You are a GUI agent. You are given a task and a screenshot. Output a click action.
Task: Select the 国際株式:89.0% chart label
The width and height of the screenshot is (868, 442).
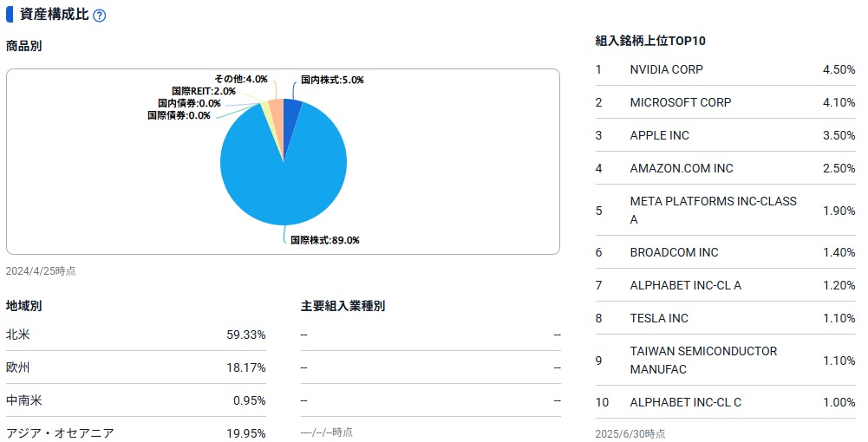click(324, 240)
